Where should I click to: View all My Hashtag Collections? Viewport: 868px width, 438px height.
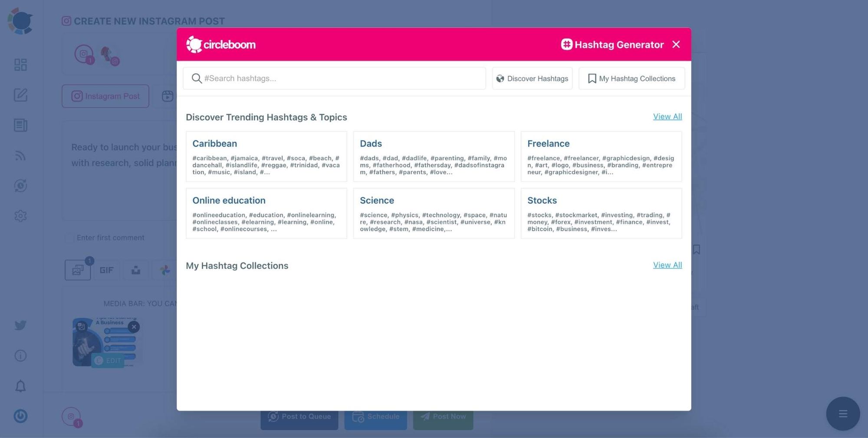point(667,265)
